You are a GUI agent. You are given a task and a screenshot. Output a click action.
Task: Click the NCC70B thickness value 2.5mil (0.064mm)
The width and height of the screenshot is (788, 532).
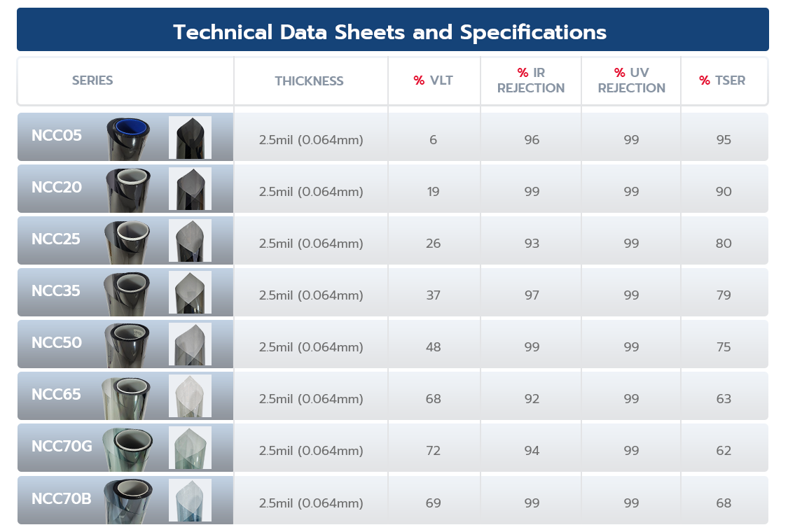[x=311, y=503]
